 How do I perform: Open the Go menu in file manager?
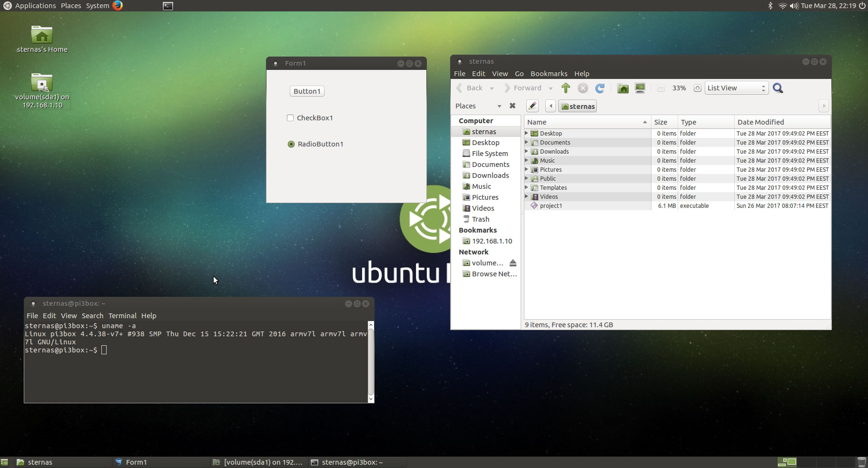coord(519,74)
